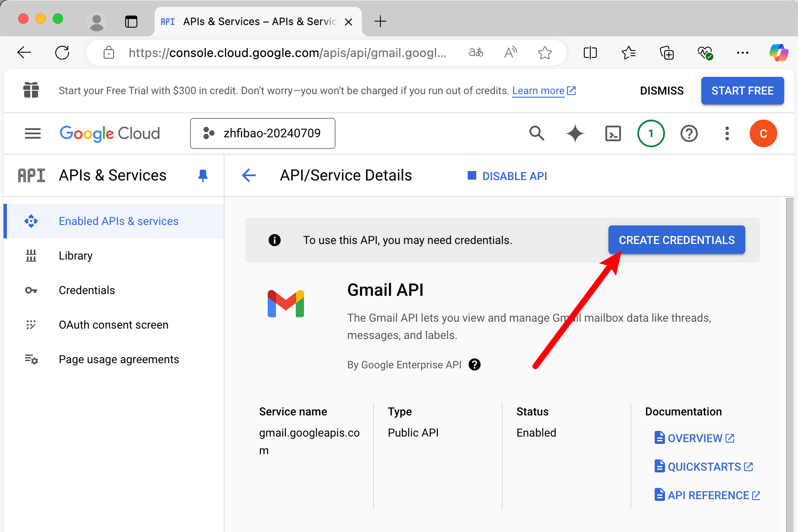798x532 pixels.
Task: Click CREATE CREDENTIALS button
Action: coord(677,240)
